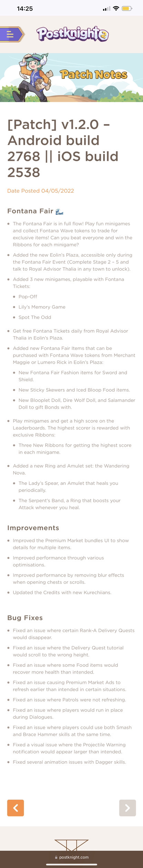Tap the battery indicator in status bar

pyautogui.click(x=127, y=8)
